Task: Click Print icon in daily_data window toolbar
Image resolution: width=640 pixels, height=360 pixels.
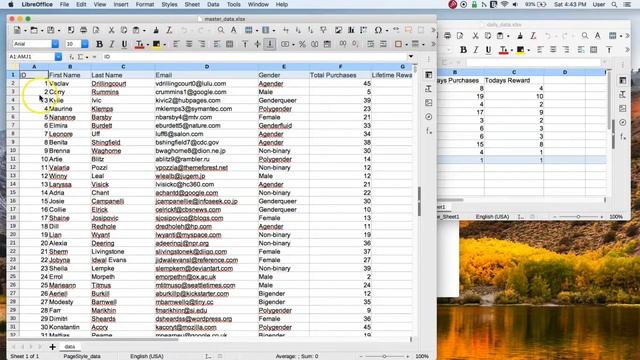Action: tap(448, 36)
